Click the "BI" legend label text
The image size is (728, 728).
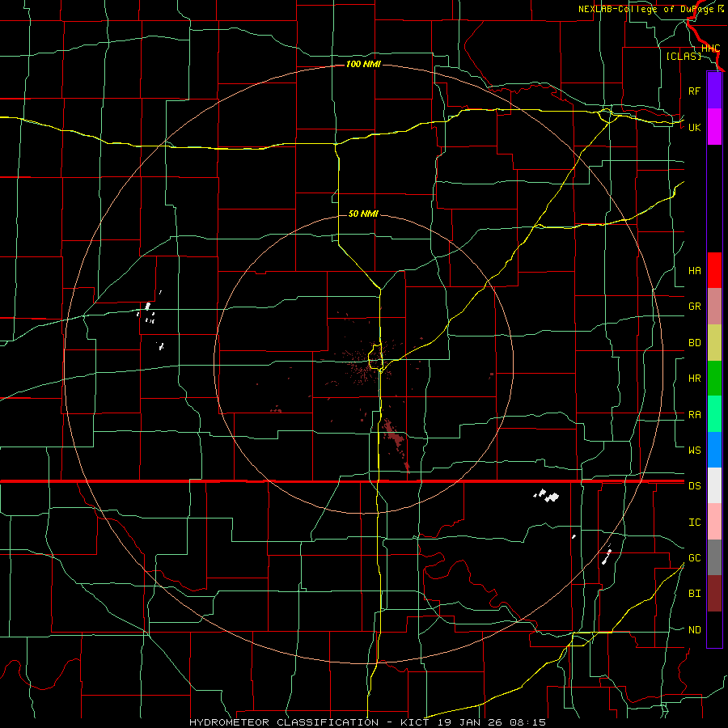[x=695, y=594]
